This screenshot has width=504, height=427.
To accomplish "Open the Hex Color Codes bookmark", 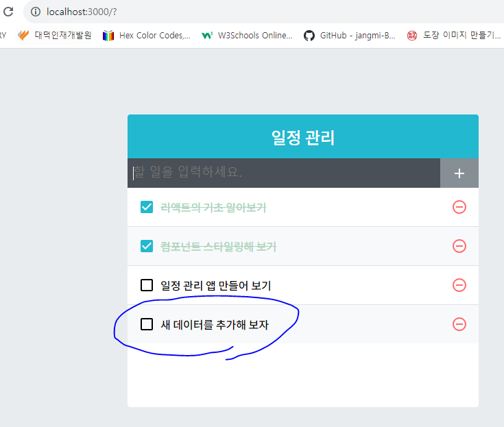I will (x=147, y=36).
